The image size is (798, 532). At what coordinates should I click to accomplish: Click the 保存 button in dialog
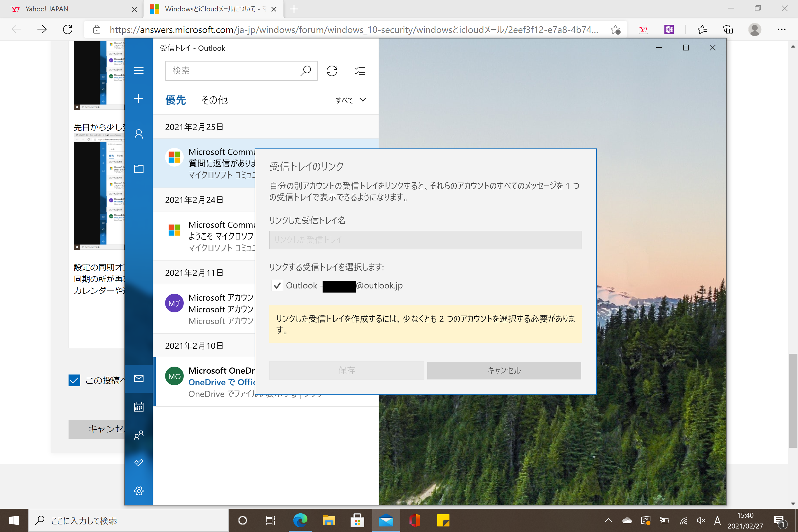click(346, 370)
